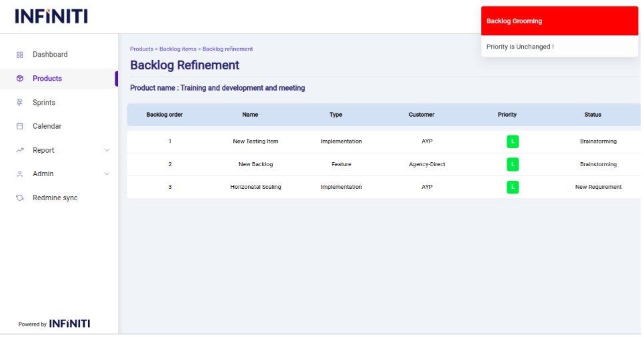Expand the Report submenu chevron
The width and height of the screenshot is (644, 337).
click(x=107, y=150)
